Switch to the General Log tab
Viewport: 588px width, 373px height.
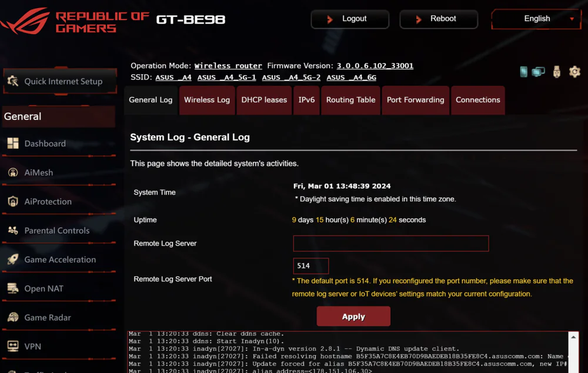point(151,100)
